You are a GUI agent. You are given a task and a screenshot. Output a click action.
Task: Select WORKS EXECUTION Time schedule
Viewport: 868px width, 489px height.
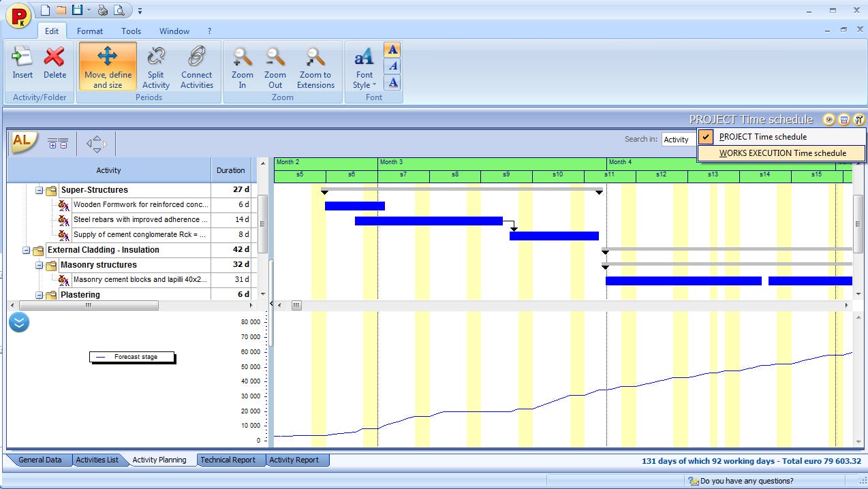tap(781, 153)
